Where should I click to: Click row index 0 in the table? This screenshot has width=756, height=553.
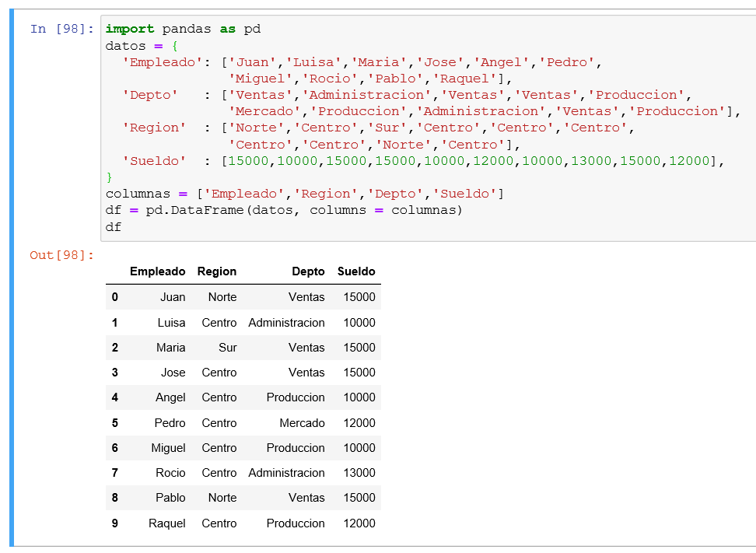tap(115, 297)
